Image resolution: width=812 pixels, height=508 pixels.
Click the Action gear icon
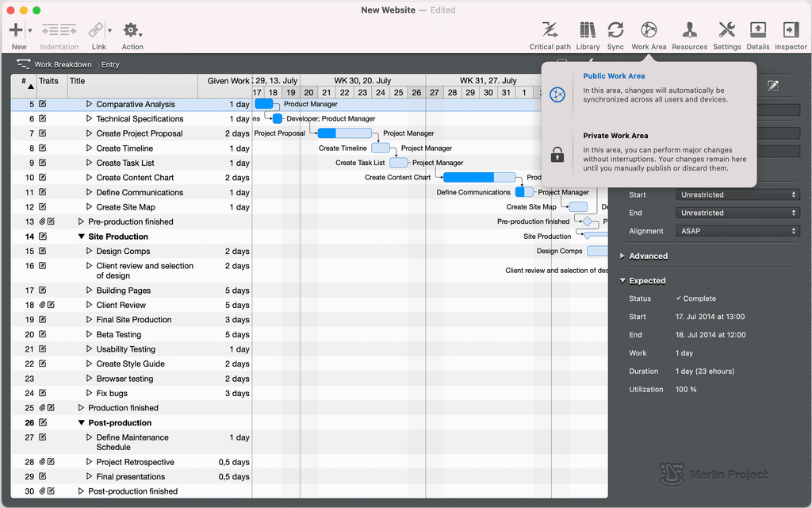coord(131,31)
